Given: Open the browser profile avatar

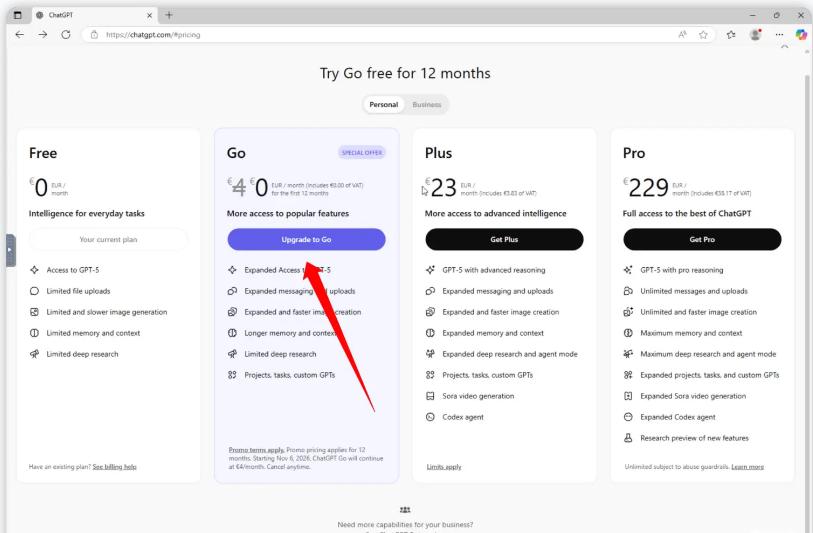Looking at the screenshot, I should point(757,35).
